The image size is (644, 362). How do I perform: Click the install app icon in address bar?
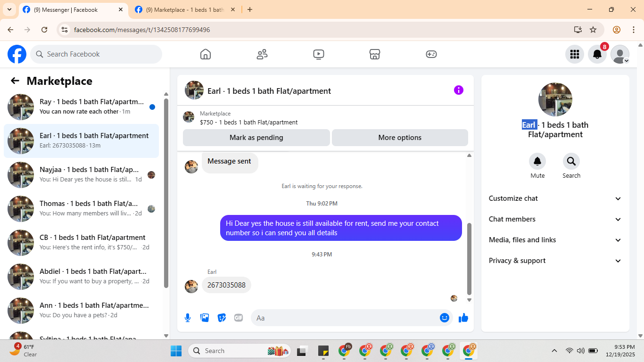point(578,30)
